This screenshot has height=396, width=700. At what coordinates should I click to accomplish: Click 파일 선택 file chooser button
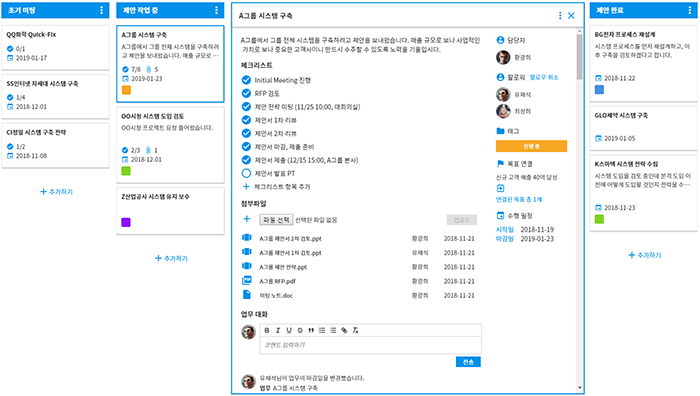tap(276, 220)
